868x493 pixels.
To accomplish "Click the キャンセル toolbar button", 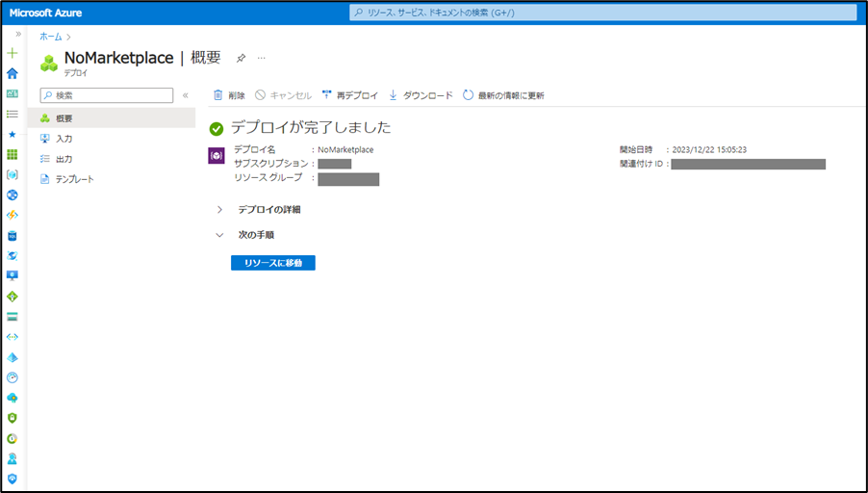I will [283, 95].
